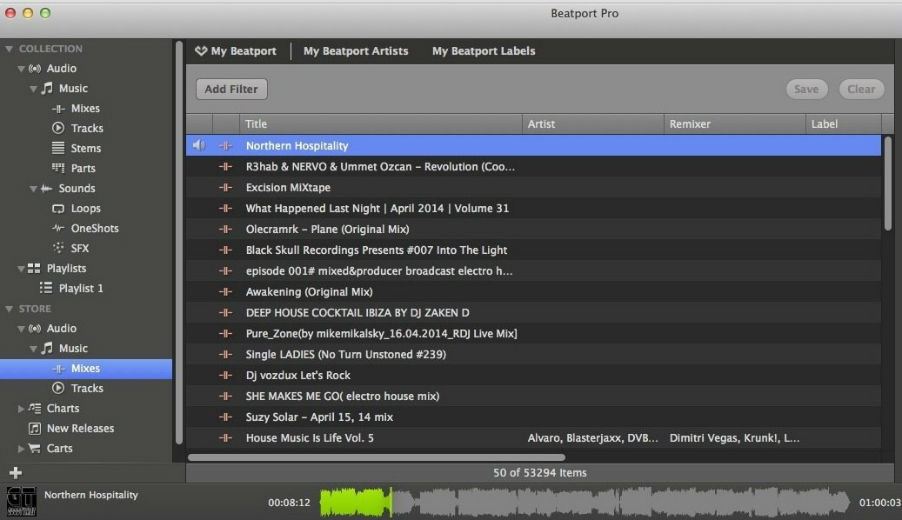Click the Charts icon in Store
Viewport: 902px width, 520px height.
[x=35, y=408]
